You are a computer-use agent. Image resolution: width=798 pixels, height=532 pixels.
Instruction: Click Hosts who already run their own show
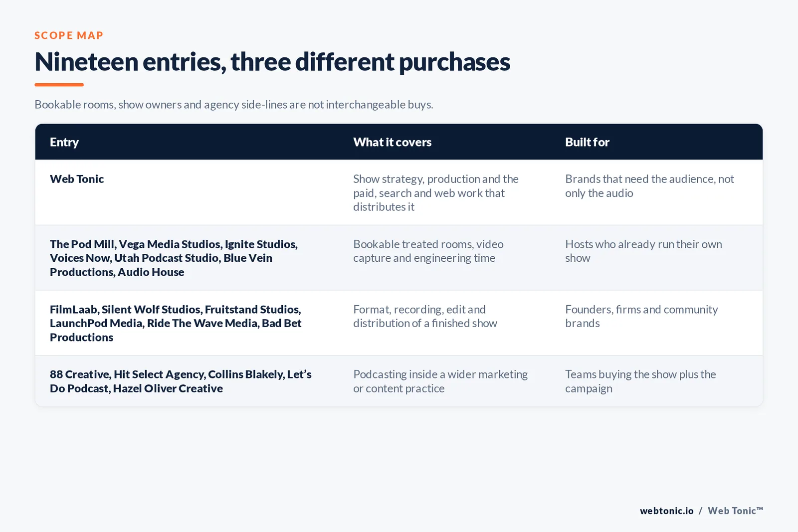pos(643,251)
